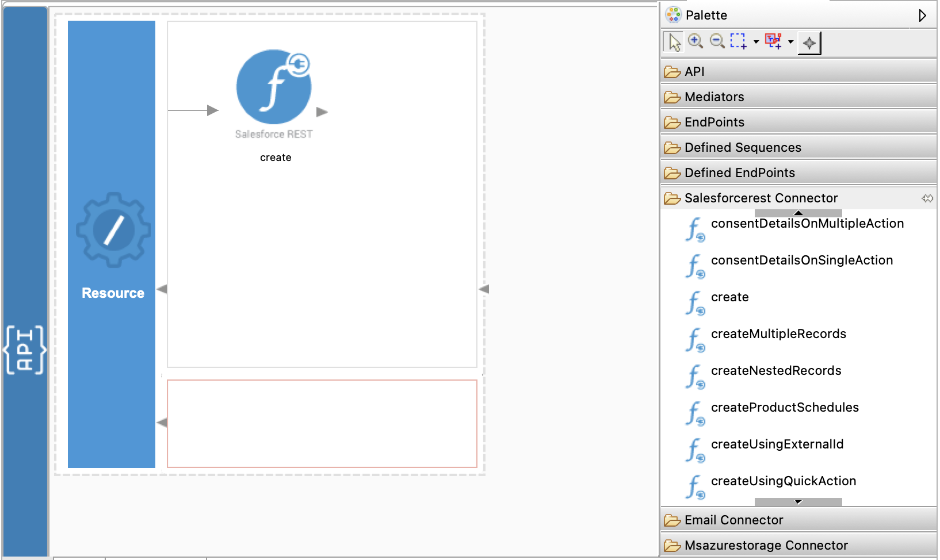Click inside the red-bordered fault sequence box
This screenshot has width=940, height=560.
(x=322, y=424)
